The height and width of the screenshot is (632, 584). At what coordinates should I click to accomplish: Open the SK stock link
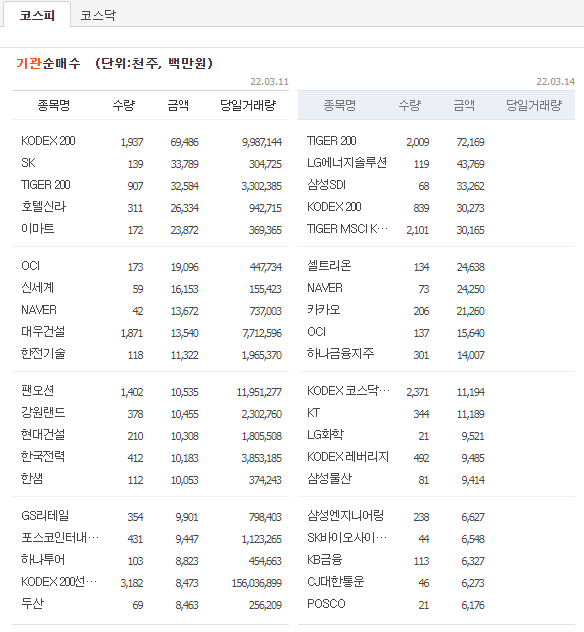(28, 163)
